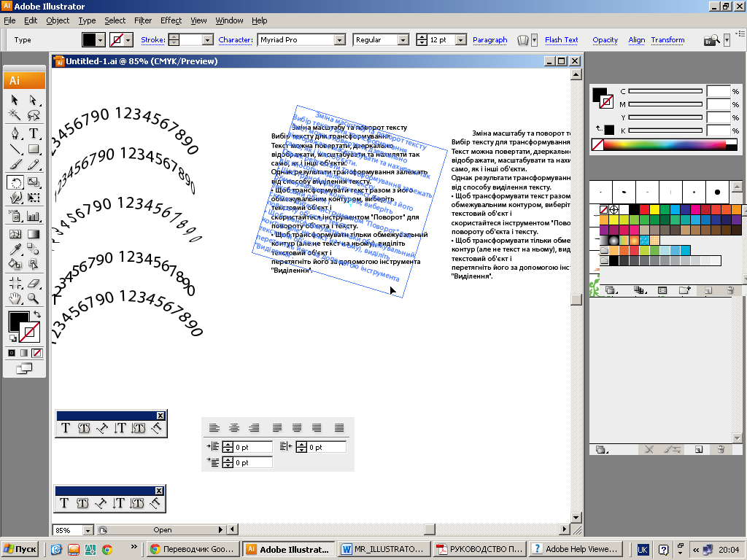Pick a color from the CMYK spectrum bar
The width and height of the screenshot is (747, 560).
665,145
